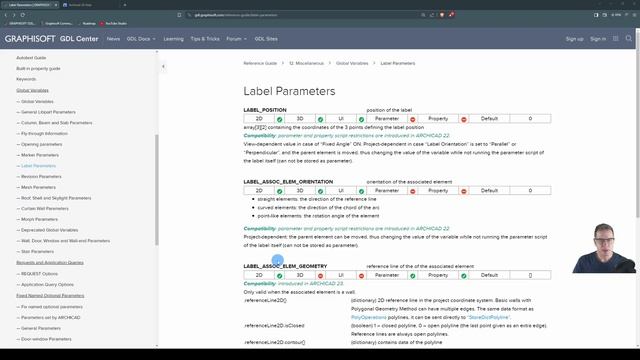
Task: Open the apps grid icon in site header
Action: tap(616, 38)
